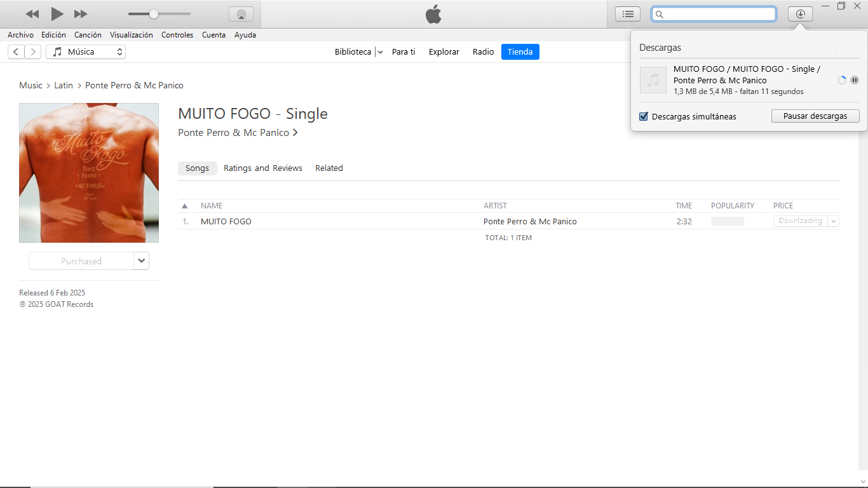
Task: Click the Downloading button in the song row
Action: click(800, 221)
